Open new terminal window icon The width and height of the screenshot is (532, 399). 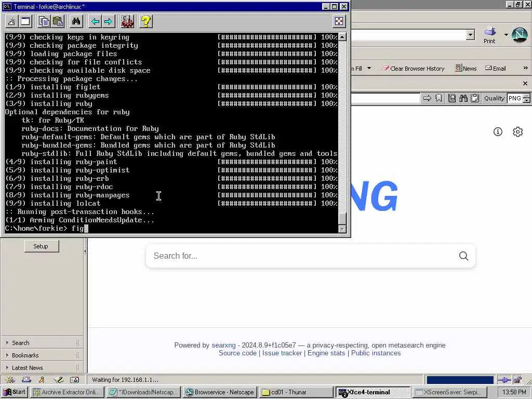pyautogui.click(x=26, y=22)
